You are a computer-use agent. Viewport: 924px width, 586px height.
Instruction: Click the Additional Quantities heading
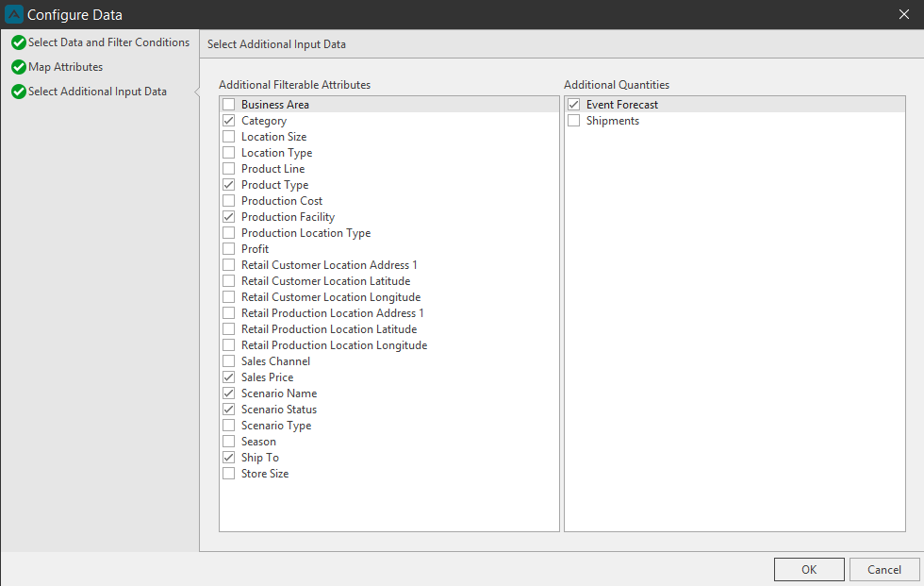(x=617, y=85)
